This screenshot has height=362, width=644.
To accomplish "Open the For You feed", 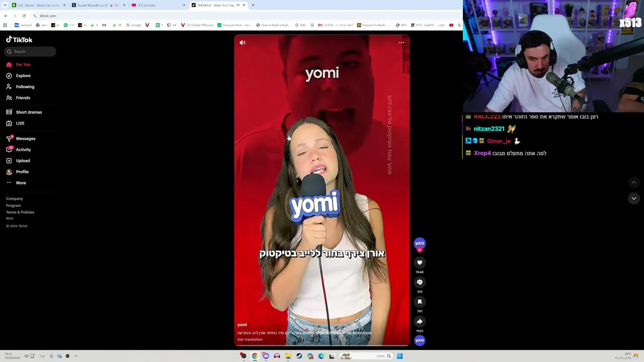I will point(19,64).
